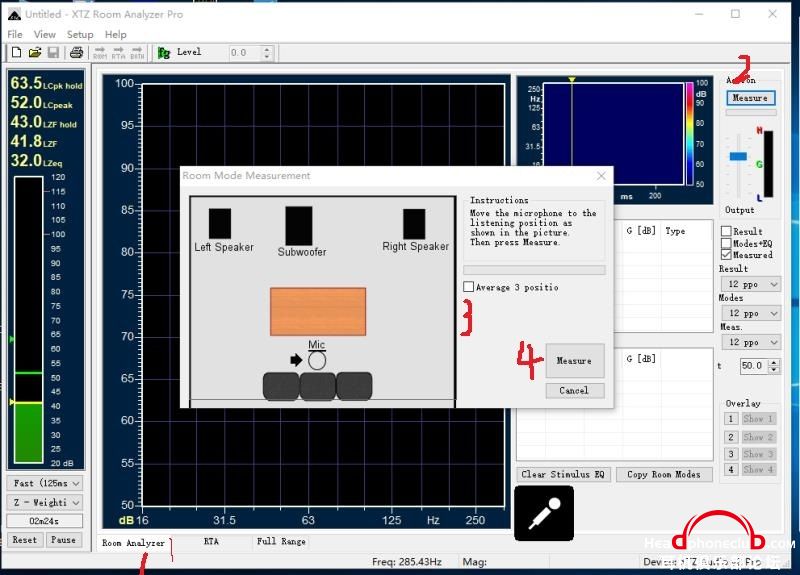Click the BOTH arrow toolbar icon

tap(137, 53)
